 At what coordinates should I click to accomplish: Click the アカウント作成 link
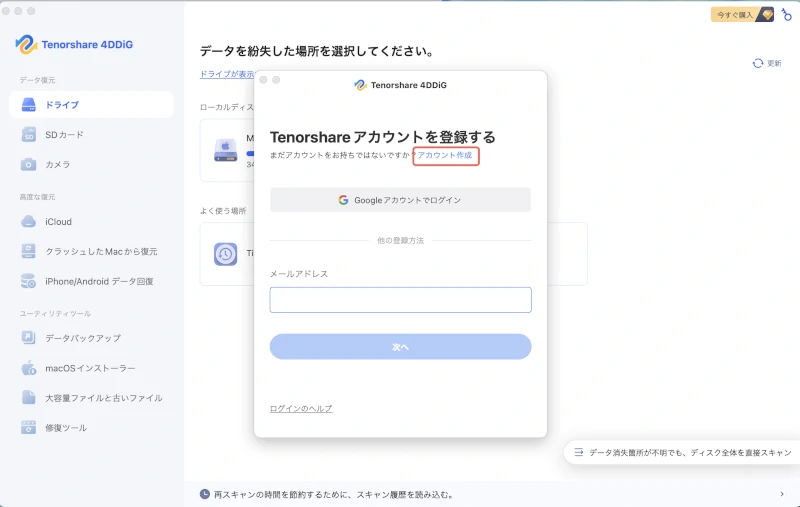[445, 155]
